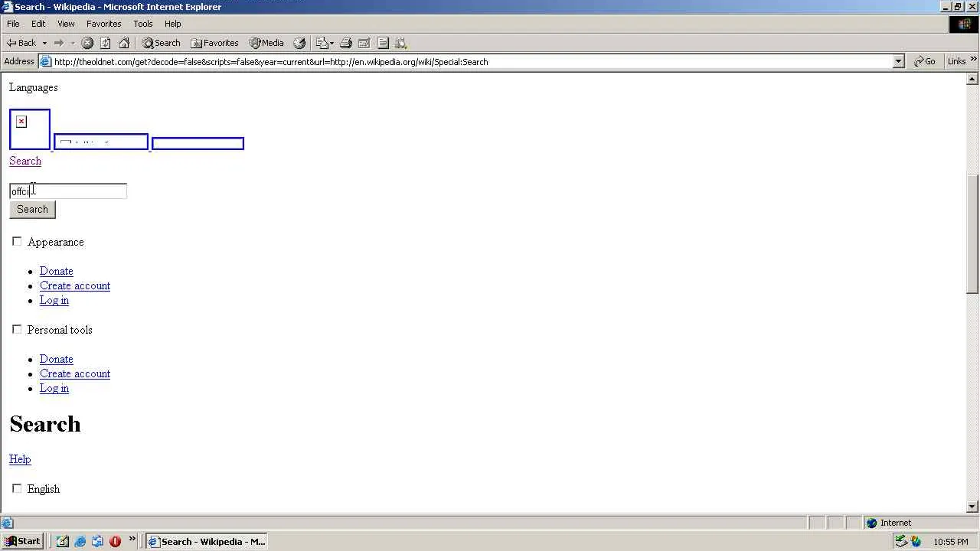980x551 pixels.
Task: Expand the Mail button dropdown arrow
Action: coord(332,43)
